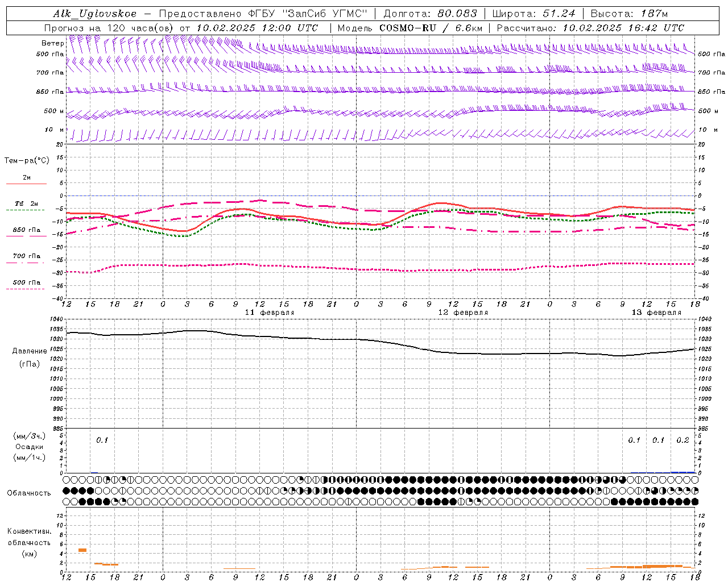Viewport: 728px width, 582px height.
Task: Click the station name Alk_Uglovskoe
Action: [x=95, y=14]
